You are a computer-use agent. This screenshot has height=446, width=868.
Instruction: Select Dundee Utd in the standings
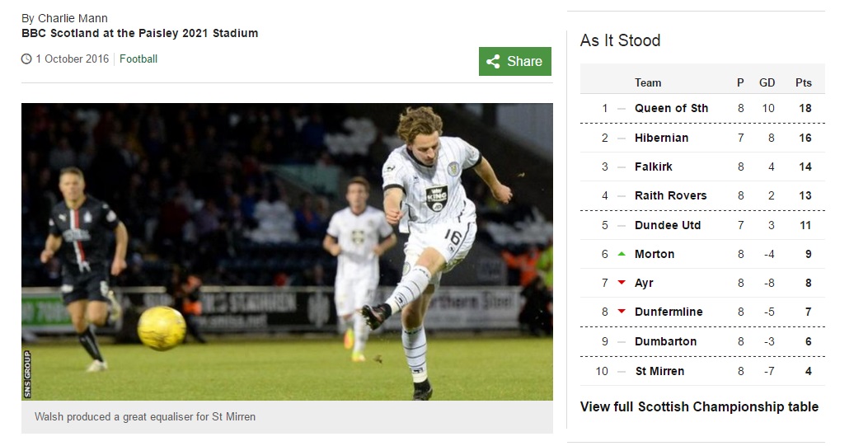point(668,225)
